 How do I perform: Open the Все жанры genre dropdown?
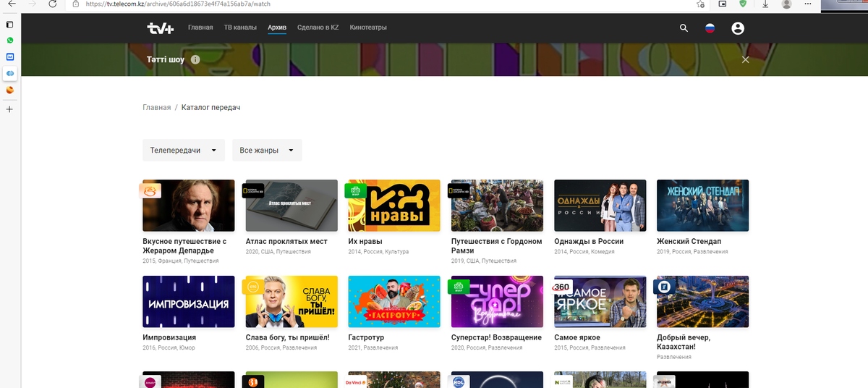(x=267, y=151)
